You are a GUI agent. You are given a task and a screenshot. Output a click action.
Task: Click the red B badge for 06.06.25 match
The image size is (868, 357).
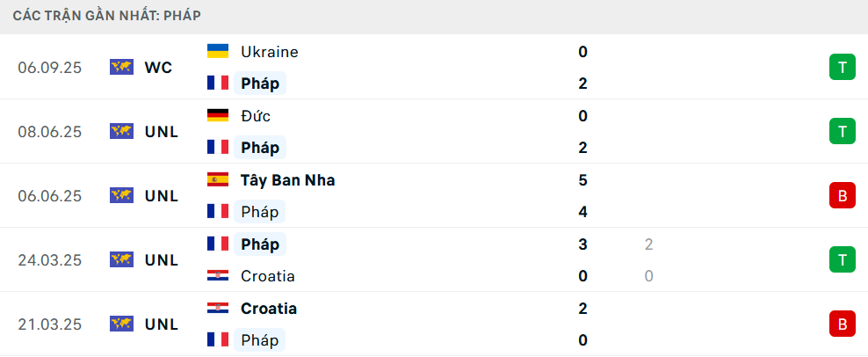pos(842,195)
